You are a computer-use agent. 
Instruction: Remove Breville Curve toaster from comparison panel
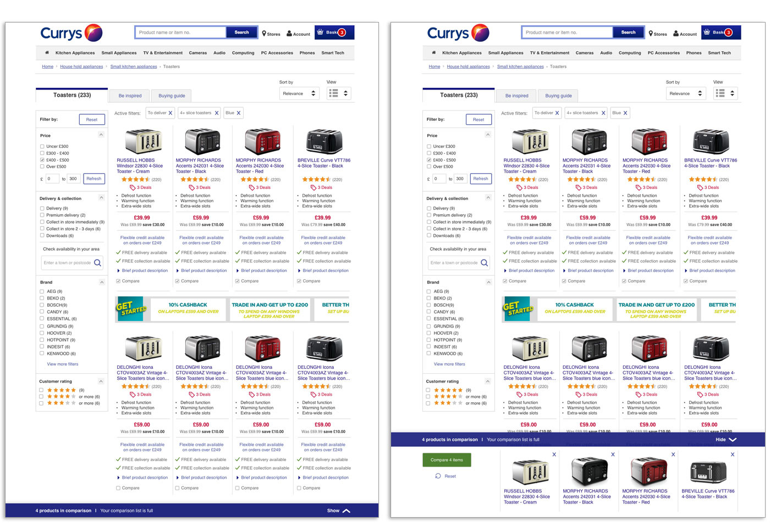[x=732, y=455]
